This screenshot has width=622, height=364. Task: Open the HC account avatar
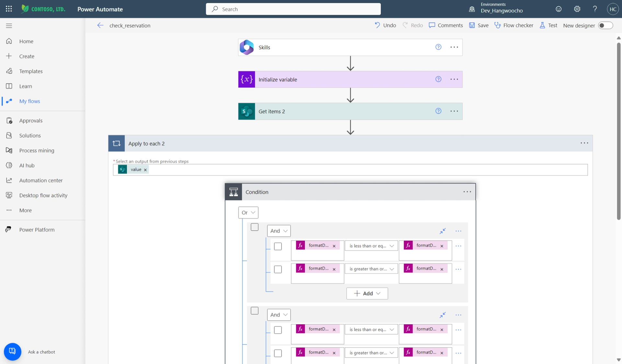[613, 9]
